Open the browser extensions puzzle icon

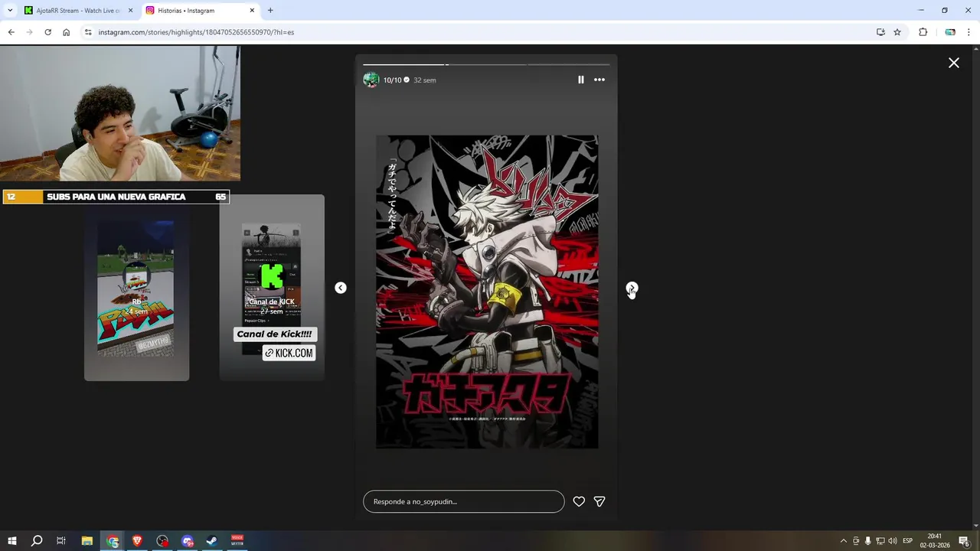tap(923, 32)
